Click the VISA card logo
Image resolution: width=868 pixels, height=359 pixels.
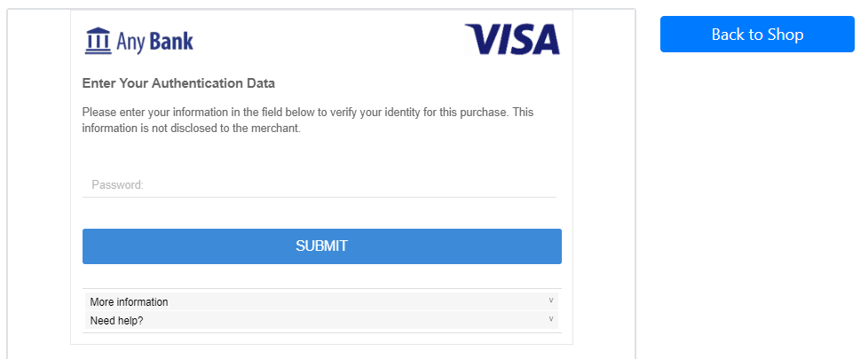tap(512, 40)
